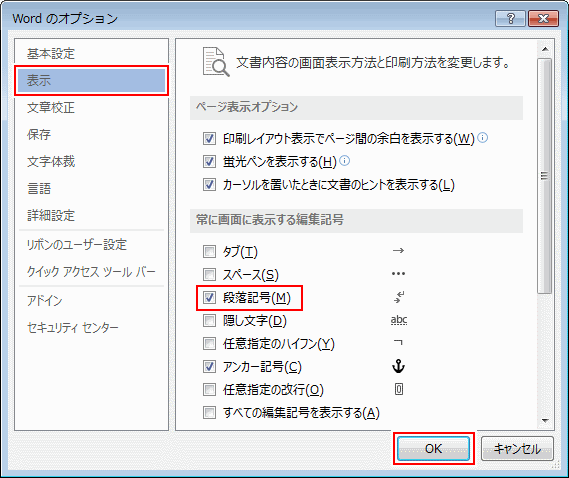
Task: Click the help question mark button
Action: (511, 18)
